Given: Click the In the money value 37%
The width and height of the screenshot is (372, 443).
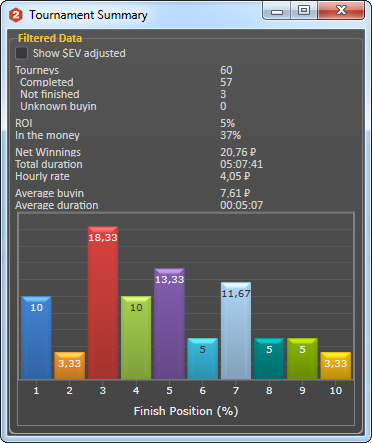Looking at the screenshot, I should tap(231, 135).
